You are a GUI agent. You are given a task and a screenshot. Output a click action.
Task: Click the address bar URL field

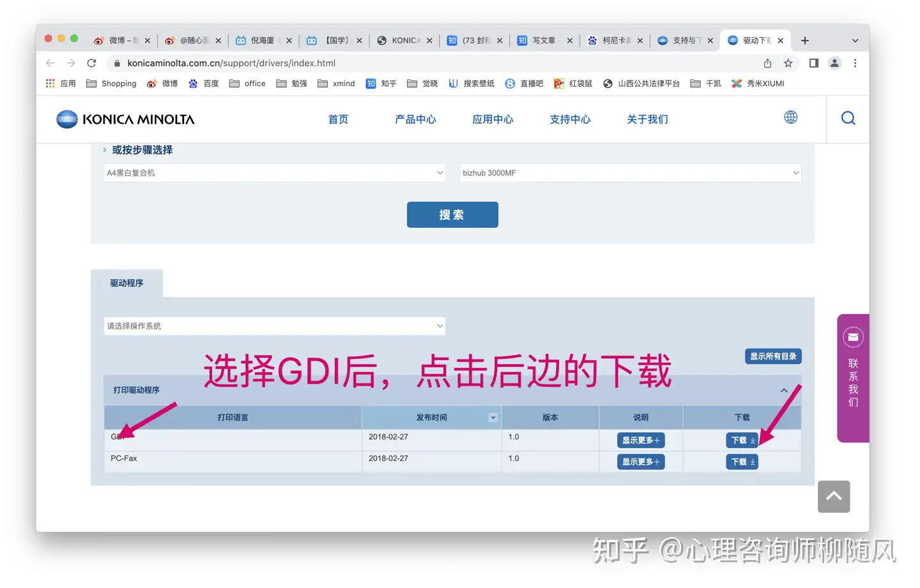pos(434,63)
